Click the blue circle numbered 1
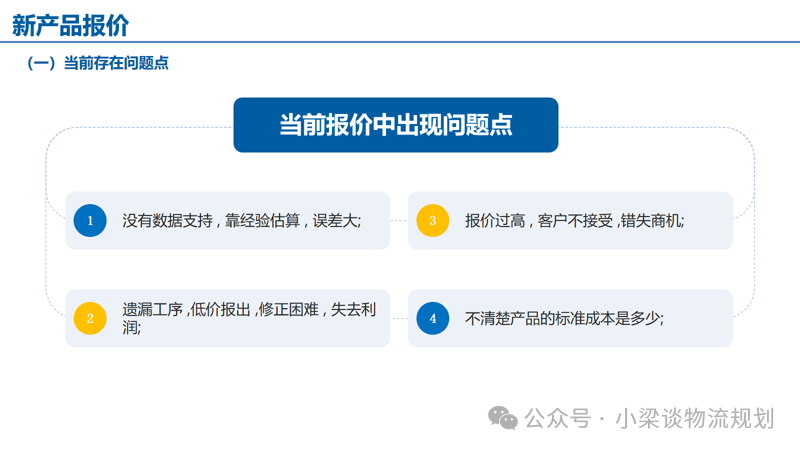Screen dimensions: 800x450 point(90,220)
